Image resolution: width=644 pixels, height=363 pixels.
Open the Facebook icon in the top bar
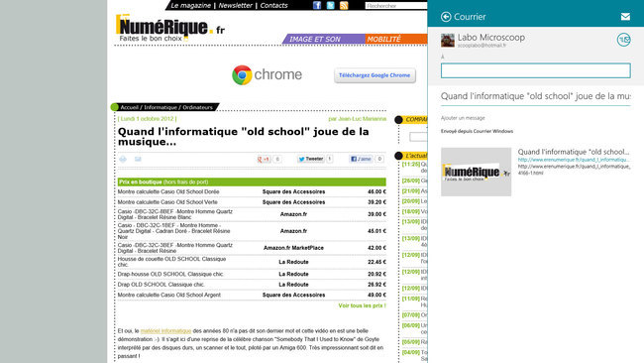click(x=317, y=5)
